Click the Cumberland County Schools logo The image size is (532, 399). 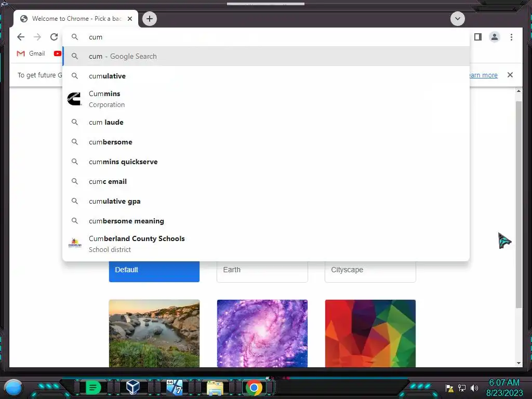75,243
